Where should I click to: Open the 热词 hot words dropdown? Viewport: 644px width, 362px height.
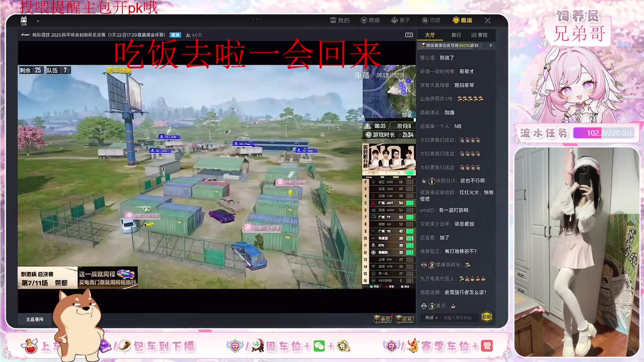431,317
